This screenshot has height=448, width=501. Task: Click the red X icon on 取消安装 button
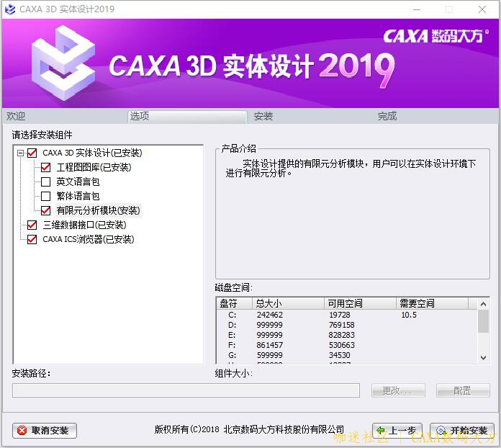pos(22,431)
